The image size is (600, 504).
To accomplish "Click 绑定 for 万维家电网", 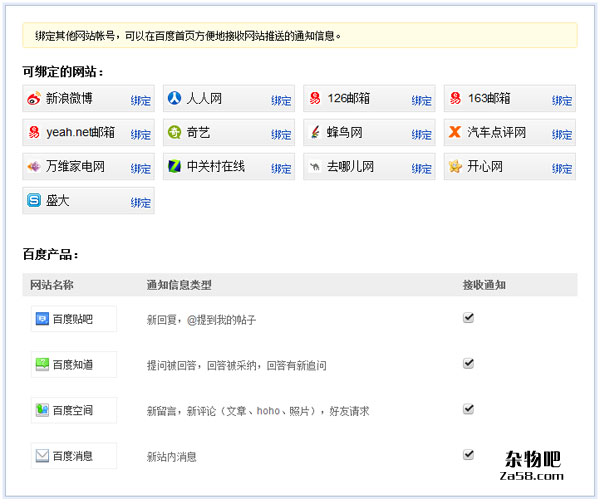I will (140, 169).
